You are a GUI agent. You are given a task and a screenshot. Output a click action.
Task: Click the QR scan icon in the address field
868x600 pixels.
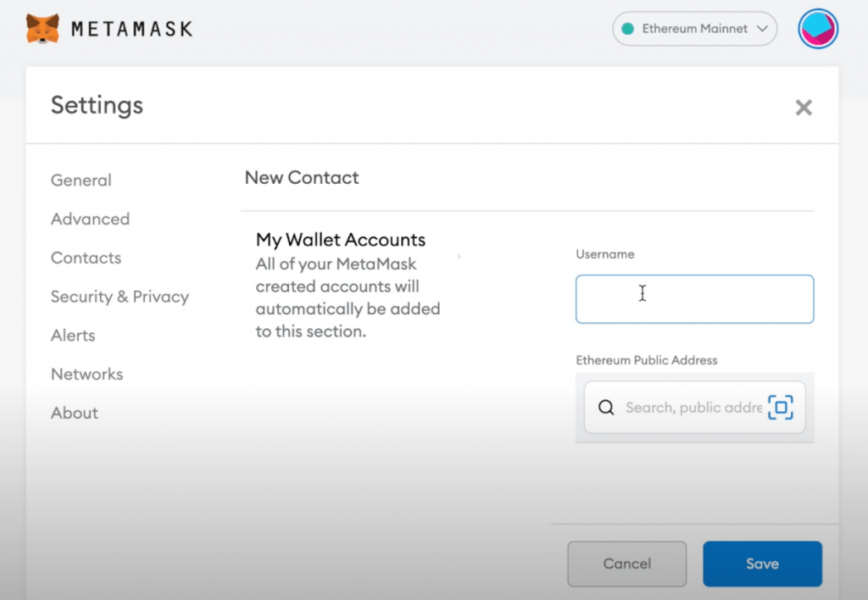(781, 408)
